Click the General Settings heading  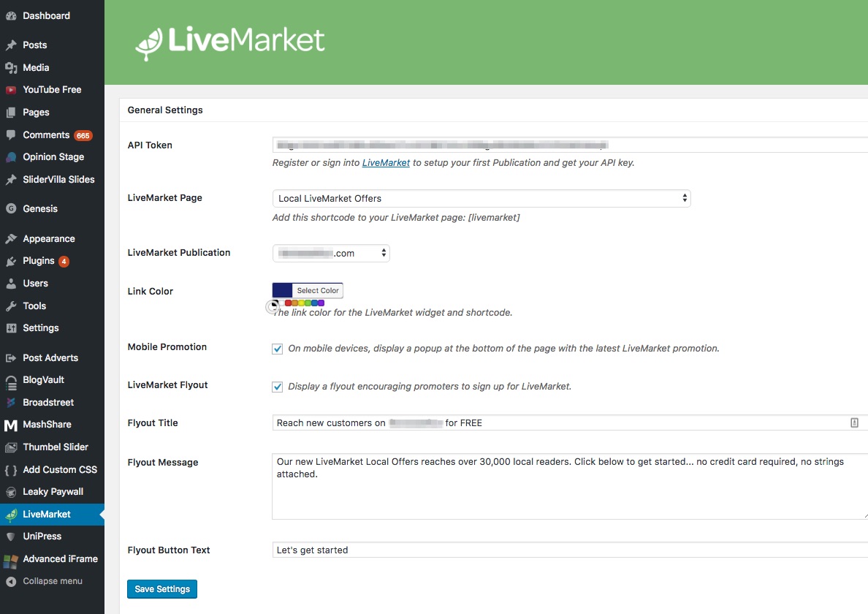coord(165,110)
